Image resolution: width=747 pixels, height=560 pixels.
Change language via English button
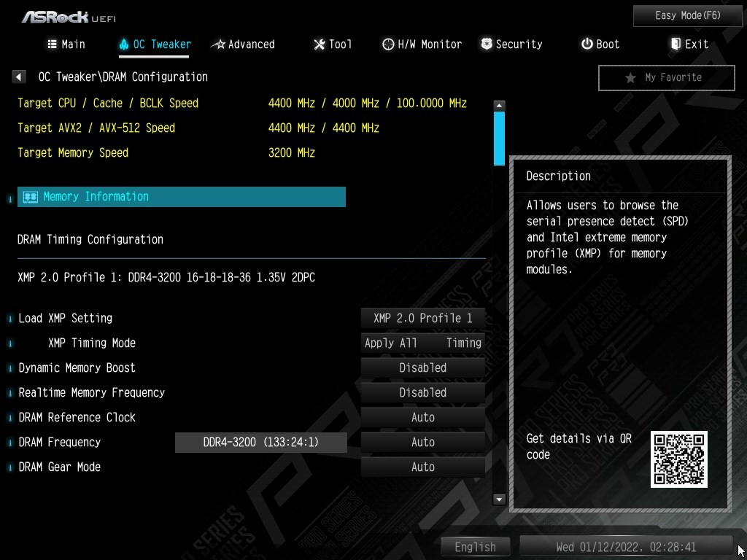point(475,547)
